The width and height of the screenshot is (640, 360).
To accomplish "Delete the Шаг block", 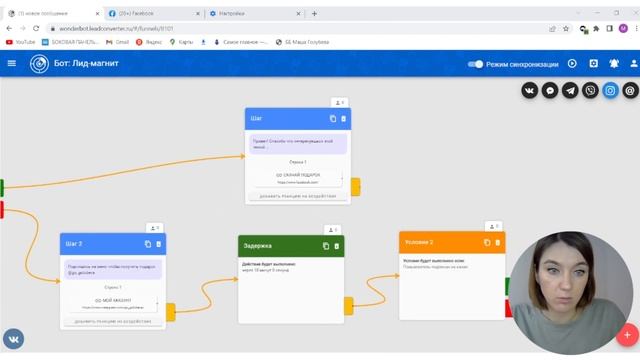I will point(343,118).
